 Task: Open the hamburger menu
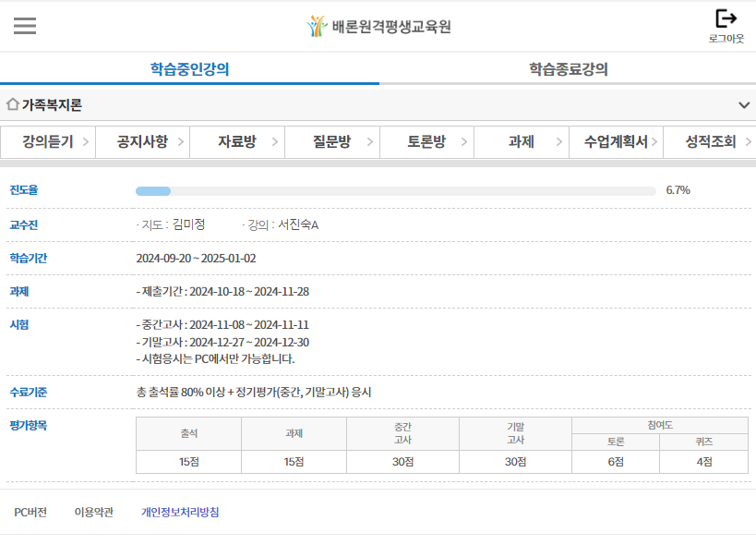click(25, 26)
